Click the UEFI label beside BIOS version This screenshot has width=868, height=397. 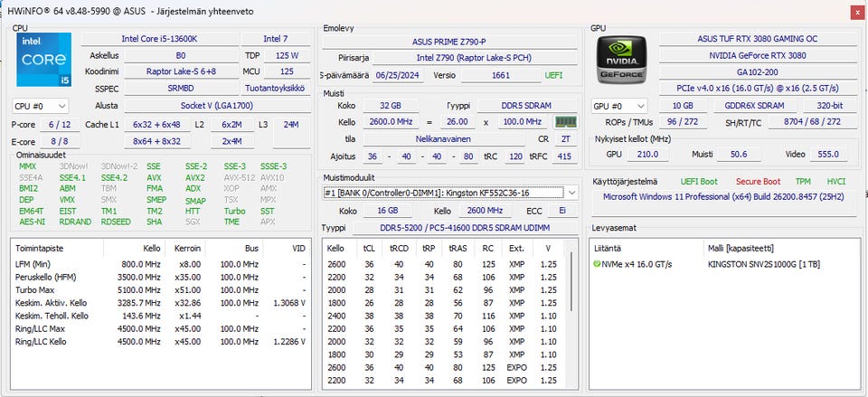click(553, 75)
